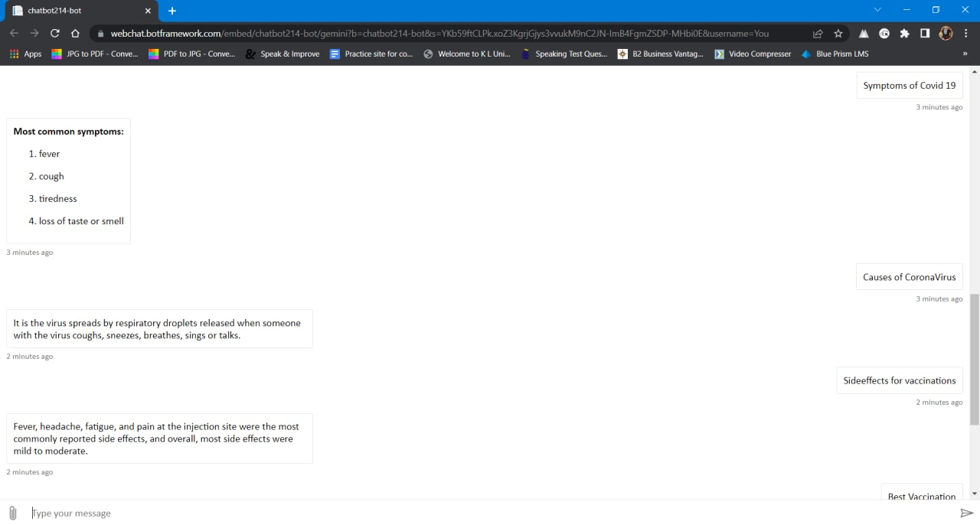Close the chatbot214-bot tab

tap(148, 11)
